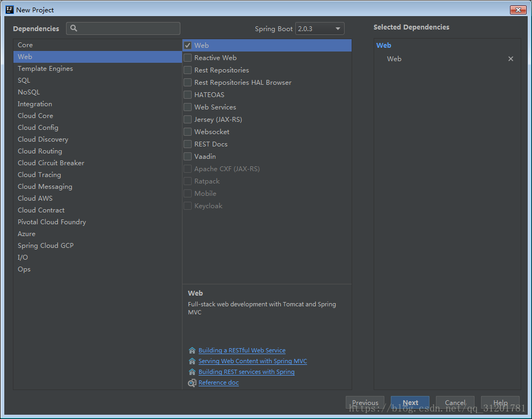Open the Reference doc link

218,383
